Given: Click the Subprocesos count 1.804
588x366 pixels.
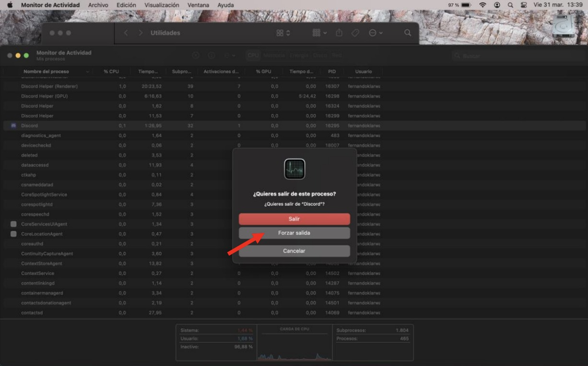Looking at the screenshot, I should point(402,330).
